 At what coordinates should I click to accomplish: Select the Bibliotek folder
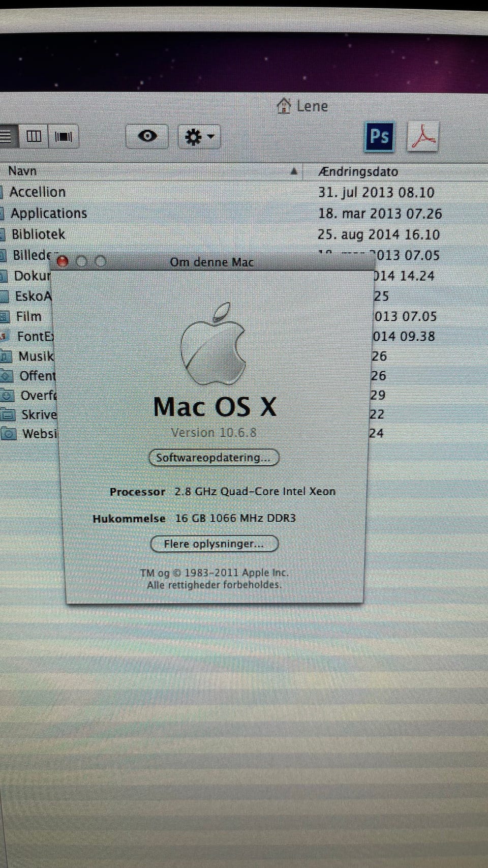[39, 234]
